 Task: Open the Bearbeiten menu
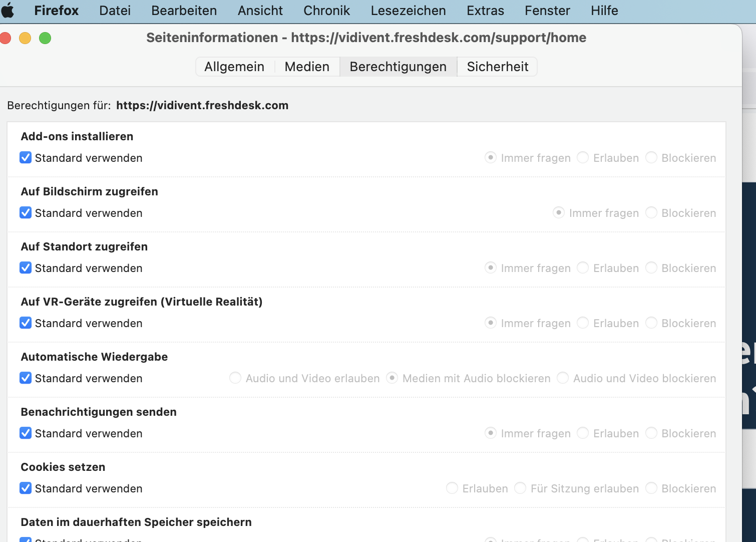(184, 11)
